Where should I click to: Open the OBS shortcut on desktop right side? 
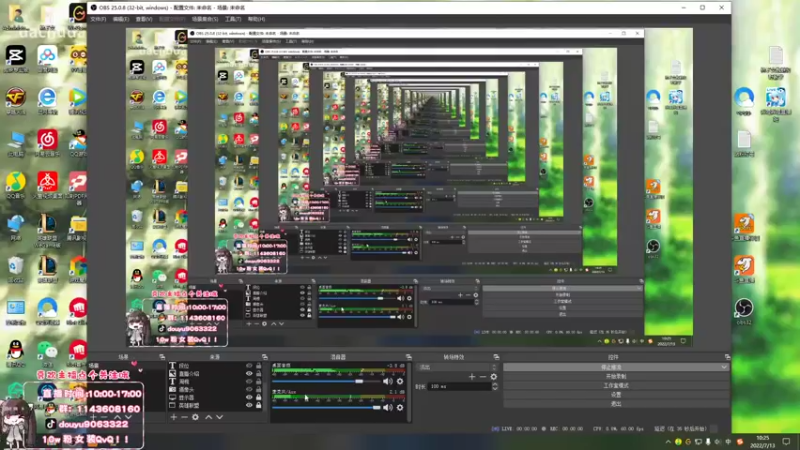744,311
